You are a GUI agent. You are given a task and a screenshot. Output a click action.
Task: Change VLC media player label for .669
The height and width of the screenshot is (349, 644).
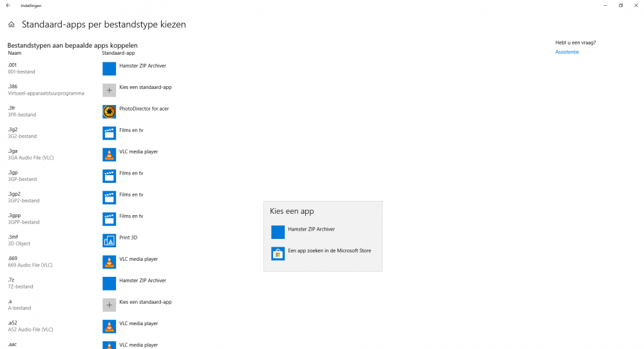click(x=138, y=259)
